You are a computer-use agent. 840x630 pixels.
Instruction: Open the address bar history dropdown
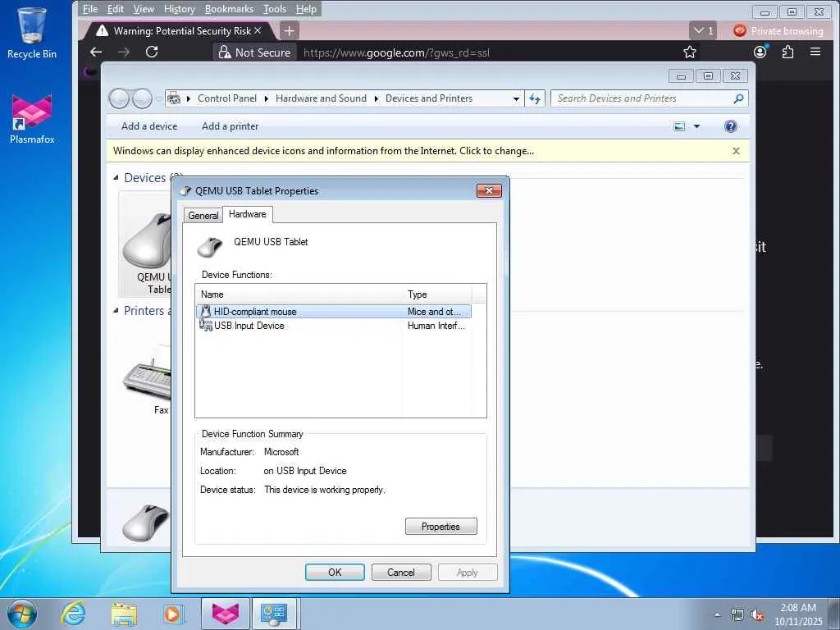pos(516,98)
